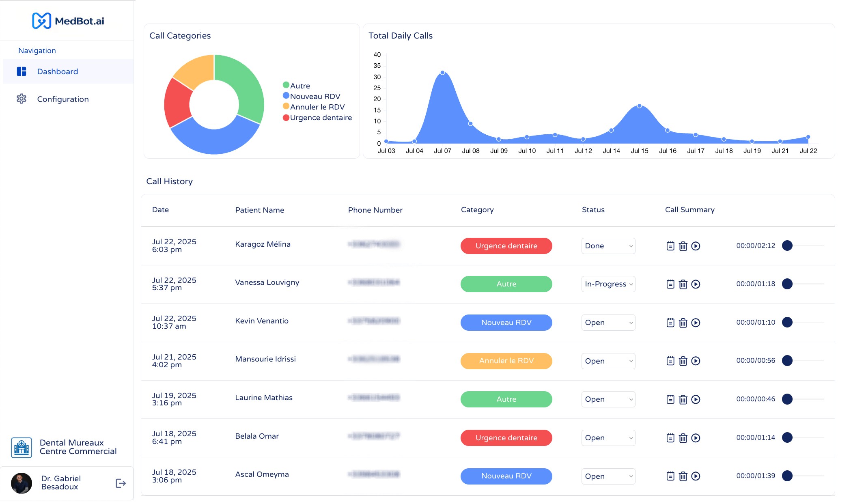Delete the call record for Vanessa Louvigny

[x=683, y=284]
